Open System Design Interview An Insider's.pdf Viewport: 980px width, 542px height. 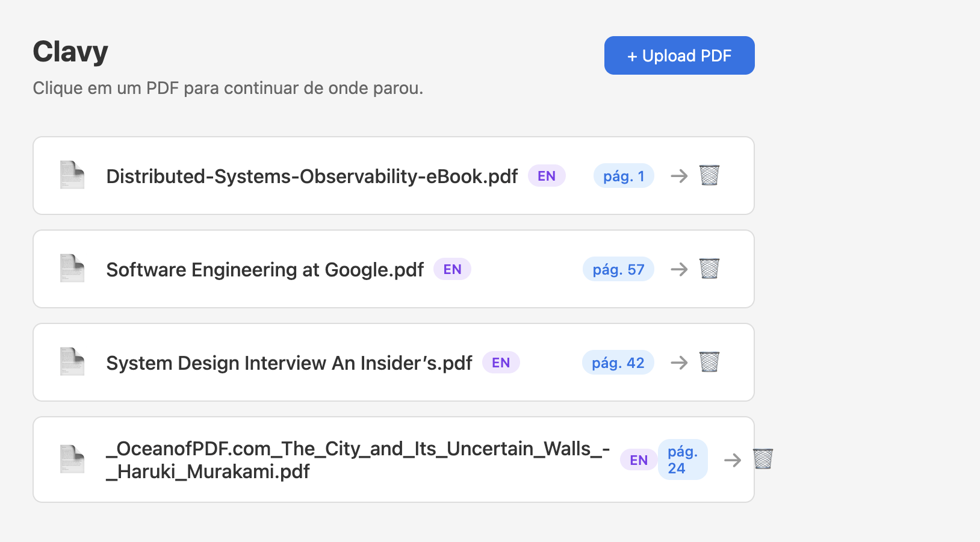tap(289, 363)
